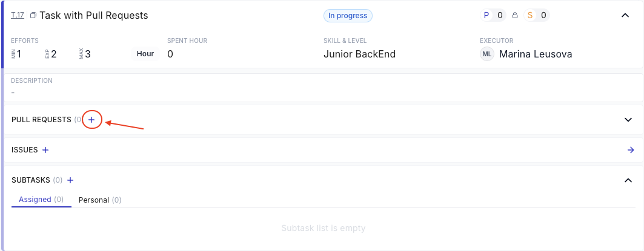Open issues with the right arrow icon
Screen dimensions: 644x251
(x=631, y=150)
